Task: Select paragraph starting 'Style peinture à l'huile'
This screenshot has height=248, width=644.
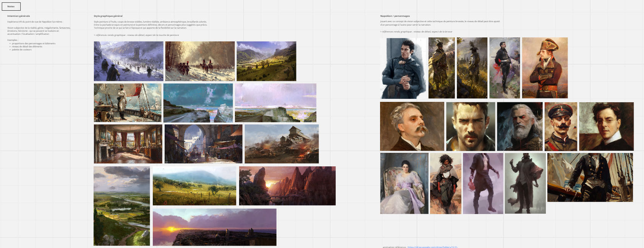Action: 150,25
